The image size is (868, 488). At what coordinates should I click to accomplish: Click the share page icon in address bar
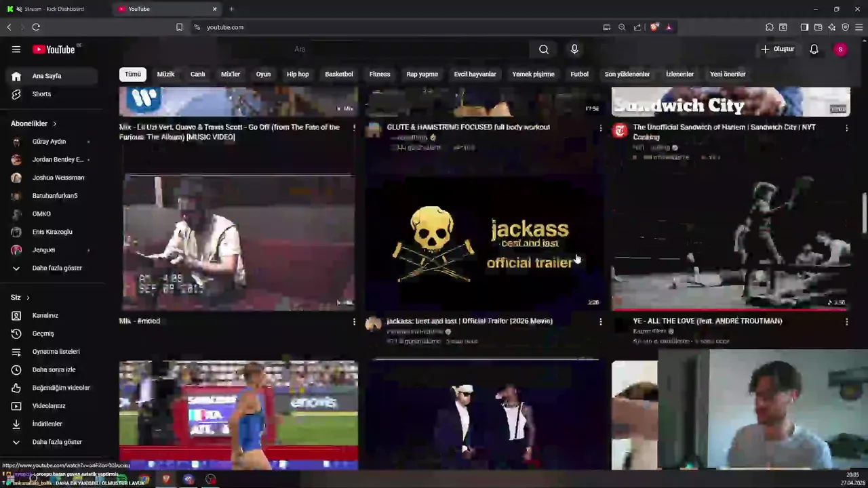coord(637,27)
